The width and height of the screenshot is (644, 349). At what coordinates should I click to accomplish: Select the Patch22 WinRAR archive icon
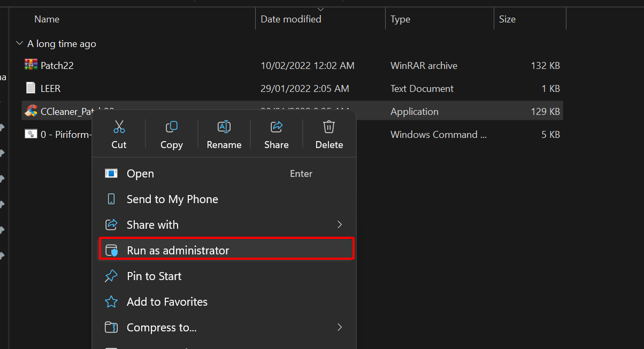click(32, 65)
